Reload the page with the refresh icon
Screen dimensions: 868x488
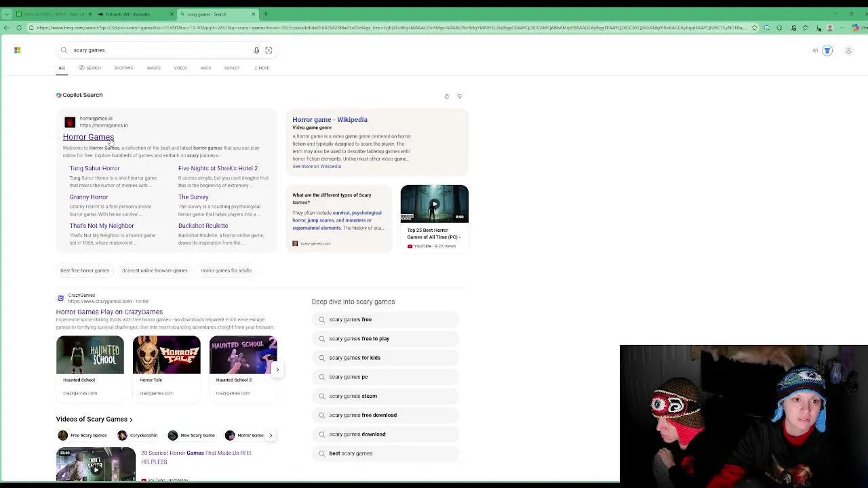pyautogui.click(x=20, y=28)
